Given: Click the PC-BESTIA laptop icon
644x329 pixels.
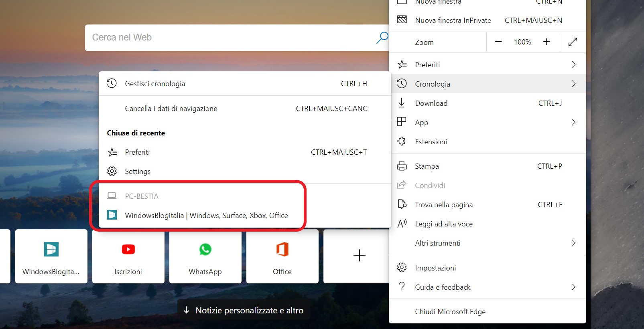Looking at the screenshot, I should [x=112, y=196].
